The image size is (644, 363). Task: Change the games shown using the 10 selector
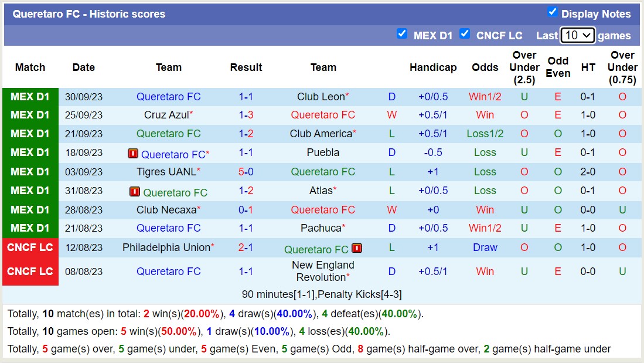click(578, 35)
